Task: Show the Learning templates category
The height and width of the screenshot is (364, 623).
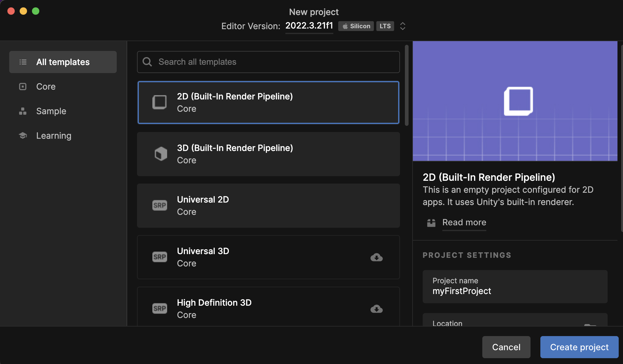Action: click(x=53, y=136)
